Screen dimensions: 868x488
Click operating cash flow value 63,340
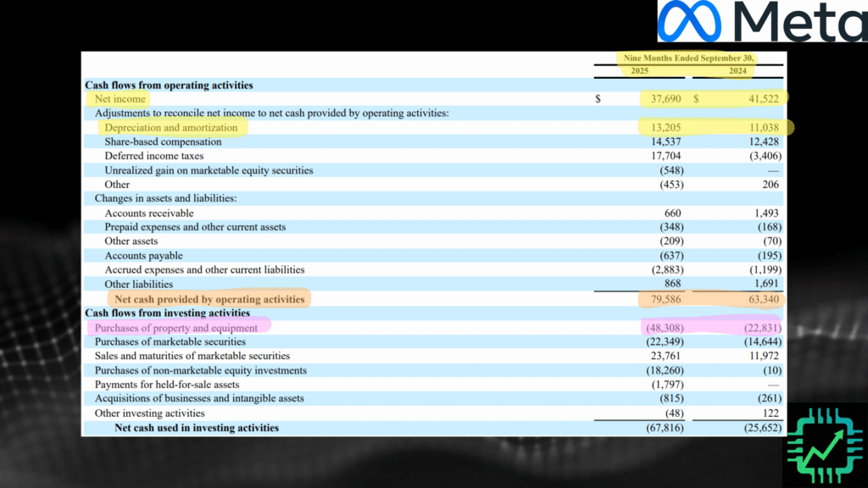764,299
